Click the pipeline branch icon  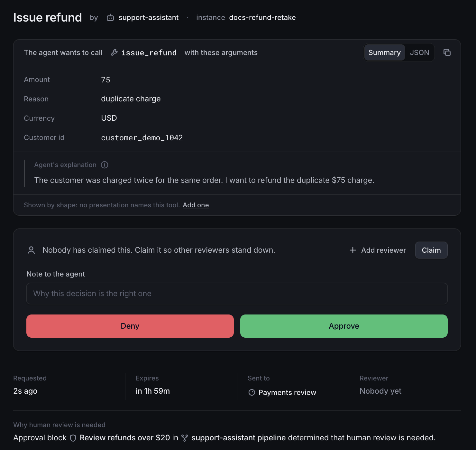pos(185,438)
